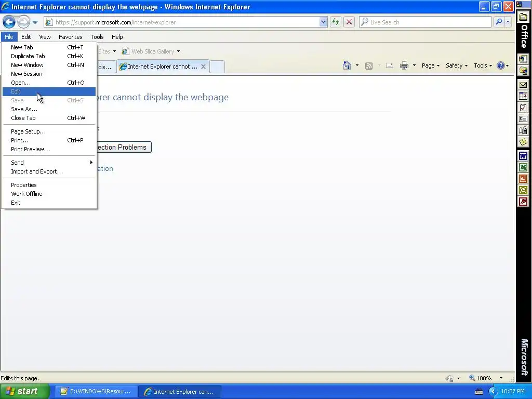Open the Print button dropdown arrow

point(414,65)
